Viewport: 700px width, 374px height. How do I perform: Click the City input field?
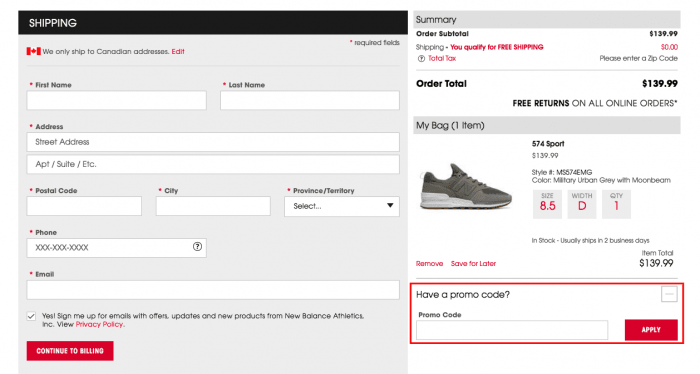[x=213, y=206]
